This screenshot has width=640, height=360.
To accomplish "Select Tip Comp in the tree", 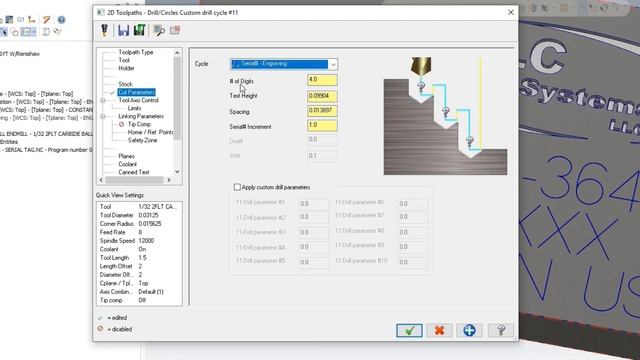I will [x=139, y=124].
